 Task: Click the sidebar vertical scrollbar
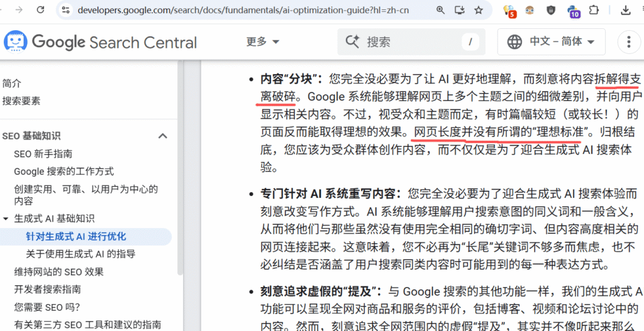coord(180,168)
